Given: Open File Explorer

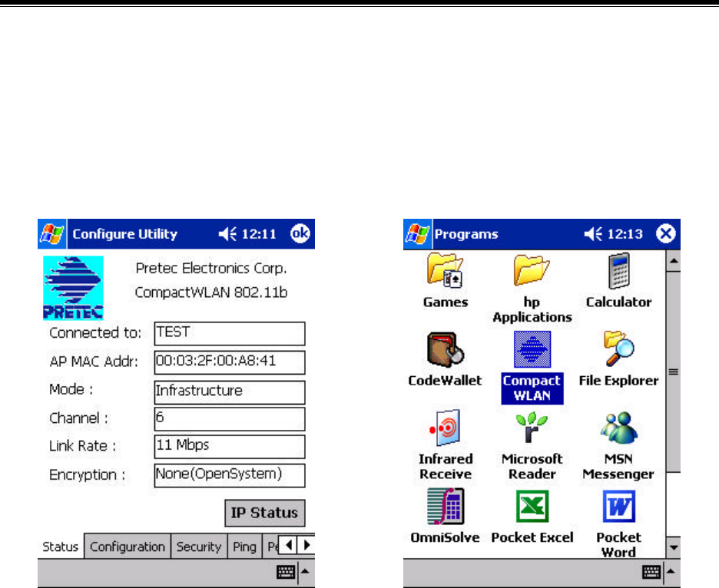Looking at the screenshot, I should coord(618,349).
